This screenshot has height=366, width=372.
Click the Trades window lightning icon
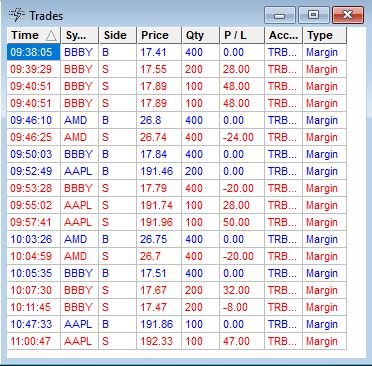[17, 15]
